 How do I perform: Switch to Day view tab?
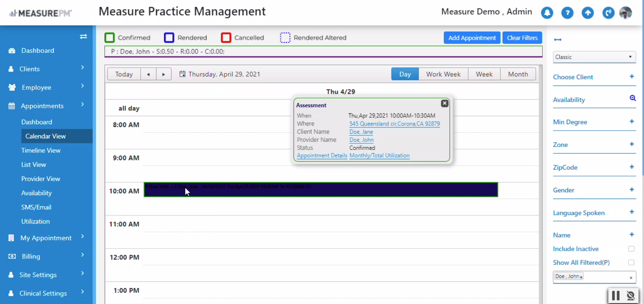pyautogui.click(x=405, y=74)
